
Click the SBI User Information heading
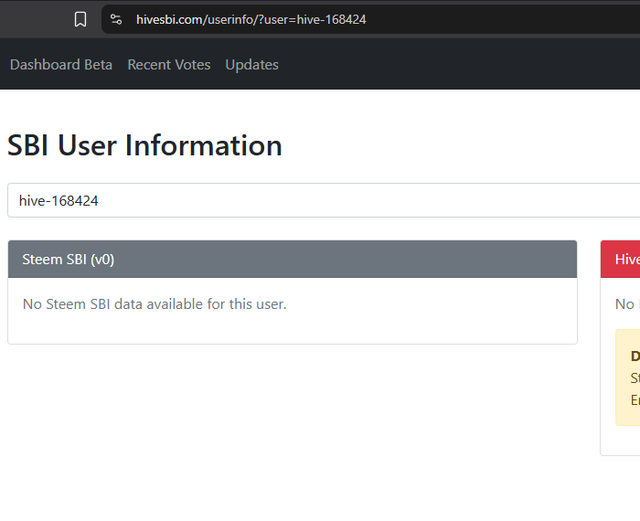pos(144,145)
